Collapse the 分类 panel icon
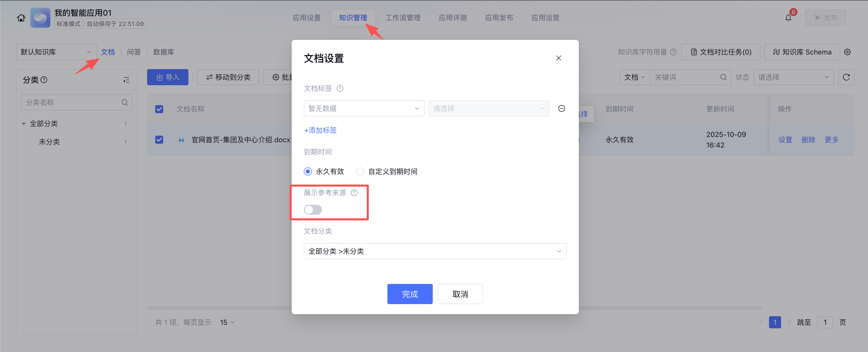 tap(126, 80)
